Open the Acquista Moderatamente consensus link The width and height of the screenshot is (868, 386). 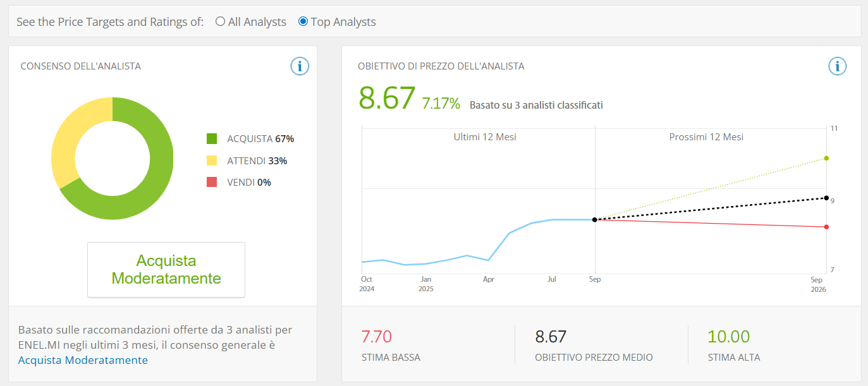(83, 360)
